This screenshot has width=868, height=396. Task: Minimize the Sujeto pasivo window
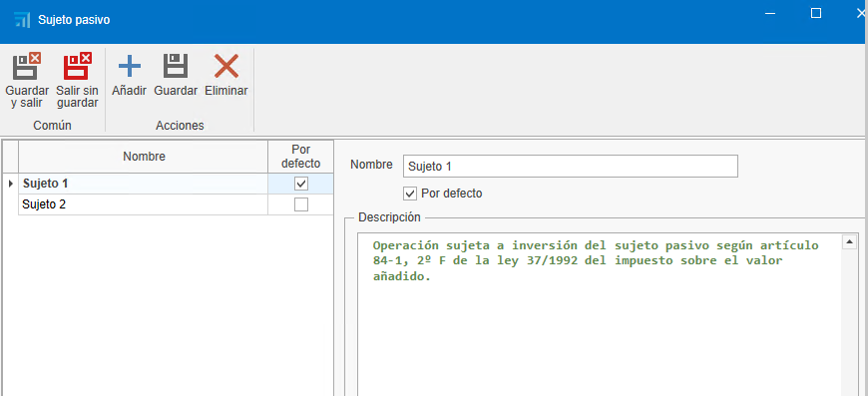pyautogui.click(x=770, y=14)
